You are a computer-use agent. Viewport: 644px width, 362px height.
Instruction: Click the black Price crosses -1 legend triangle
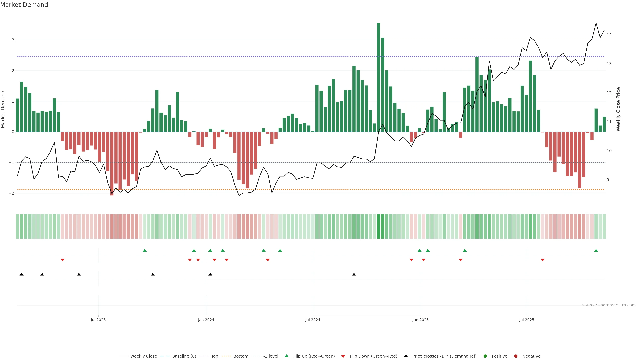coord(406,356)
